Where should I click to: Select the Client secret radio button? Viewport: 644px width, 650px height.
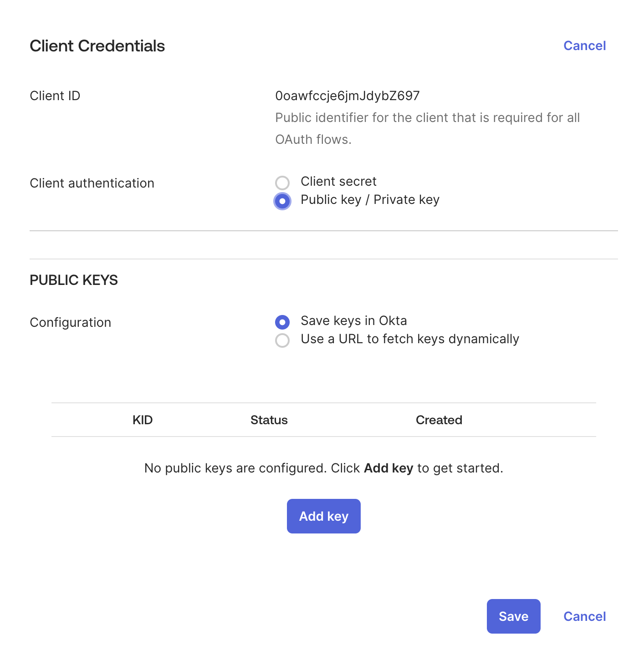tap(283, 183)
